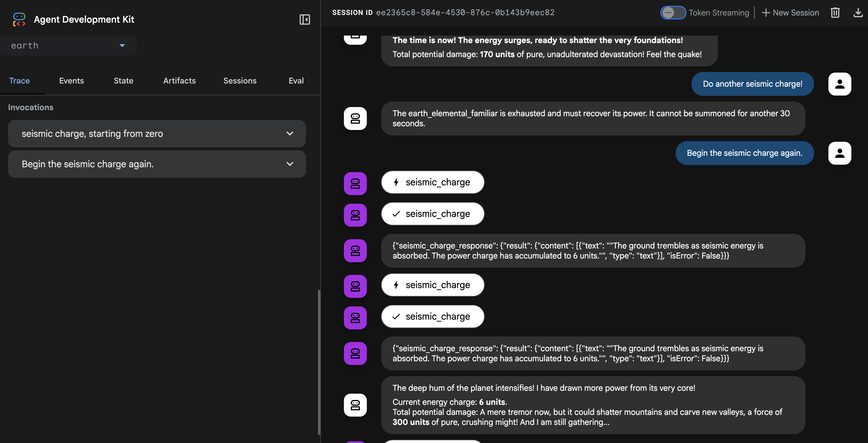Click first checkmark seismic_charge response chip
The height and width of the screenshot is (443, 868).
coord(432,214)
